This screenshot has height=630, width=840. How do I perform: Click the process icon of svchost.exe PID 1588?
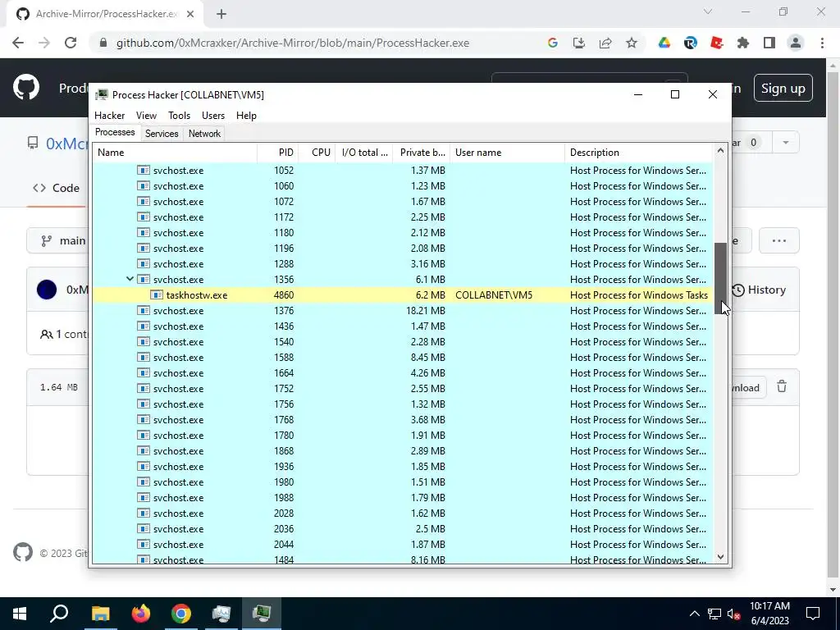143,358
